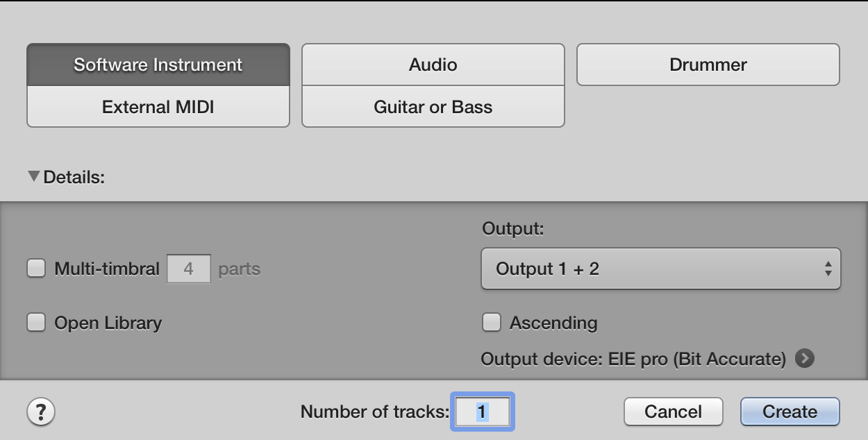Viewport: 868px width, 440px height.
Task: Click the double-arrow icon on Output menu
Action: pyautogui.click(x=828, y=269)
